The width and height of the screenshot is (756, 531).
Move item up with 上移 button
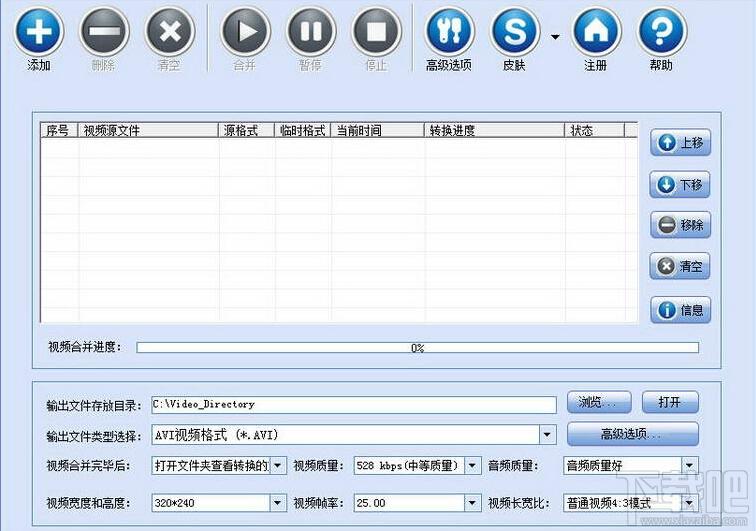point(680,143)
